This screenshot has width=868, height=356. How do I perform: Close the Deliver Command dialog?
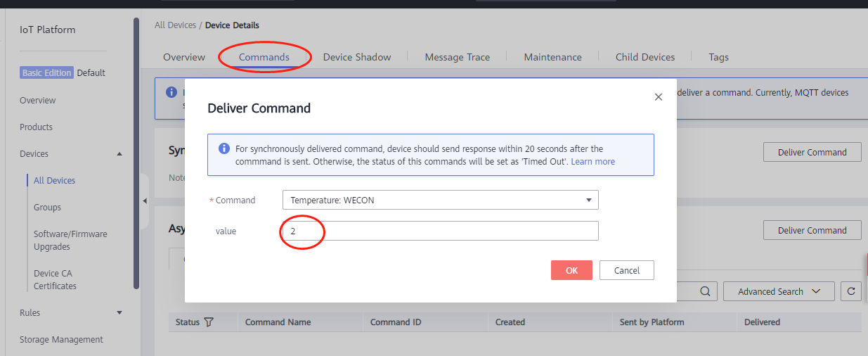658,97
